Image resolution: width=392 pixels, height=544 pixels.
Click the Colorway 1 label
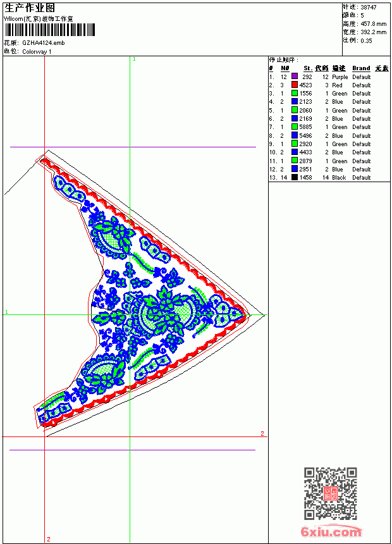37,52
